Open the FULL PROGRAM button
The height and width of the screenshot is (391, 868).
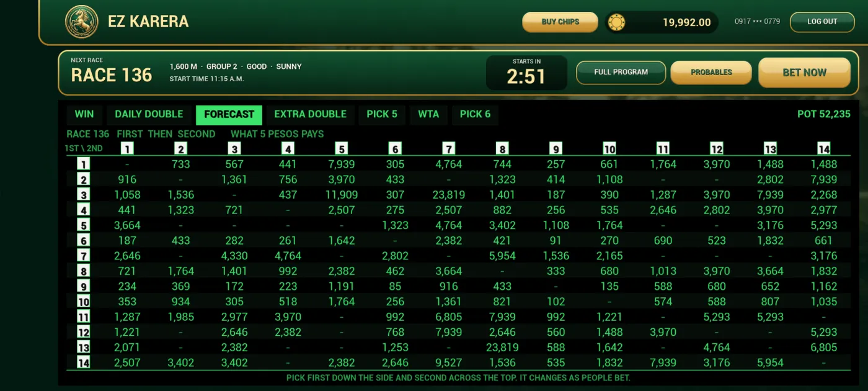point(621,72)
